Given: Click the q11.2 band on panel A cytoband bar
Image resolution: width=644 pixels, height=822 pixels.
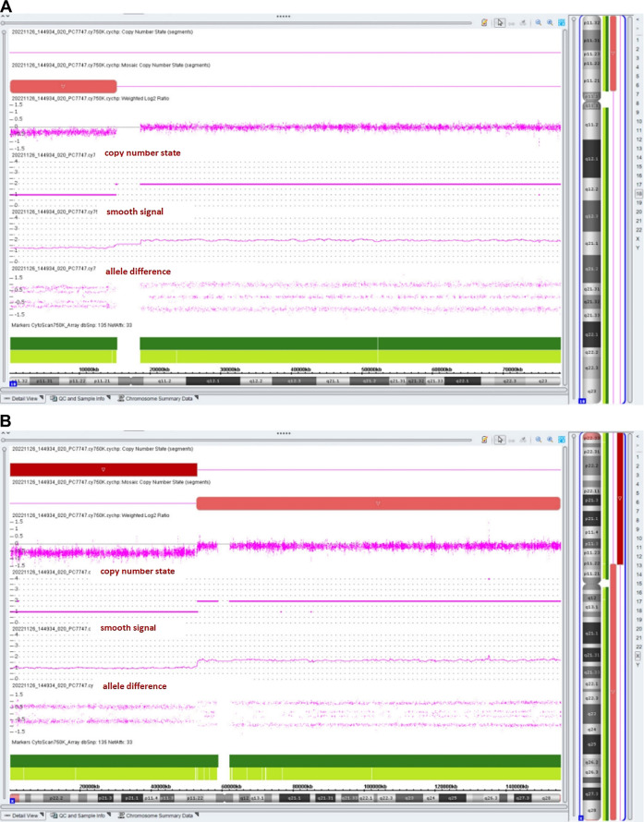Looking at the screenshot, I should 164,381.
